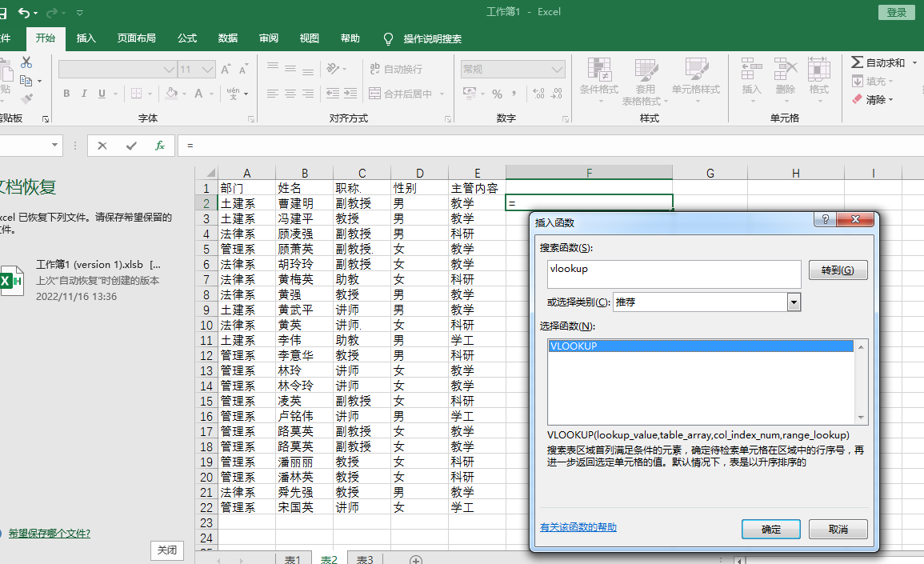The image size is (924, 564).
Task: Expand the 或选择类别 category dropdown
Action: point(794,302)
